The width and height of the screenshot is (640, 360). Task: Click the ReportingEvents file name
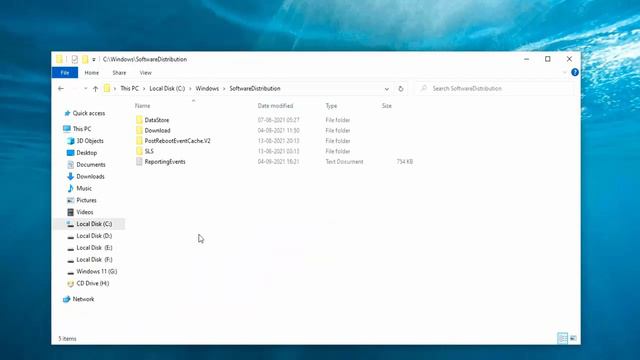tap(165, 162)
